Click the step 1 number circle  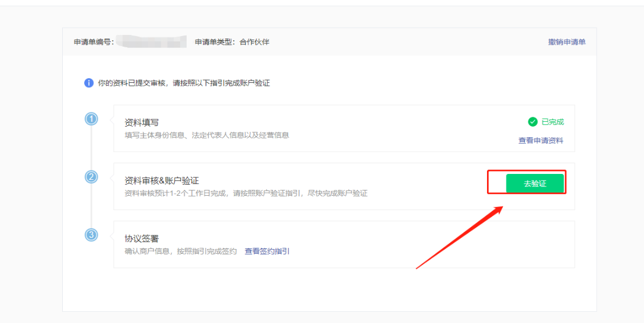pyautogui.click(x=91, y=119)
